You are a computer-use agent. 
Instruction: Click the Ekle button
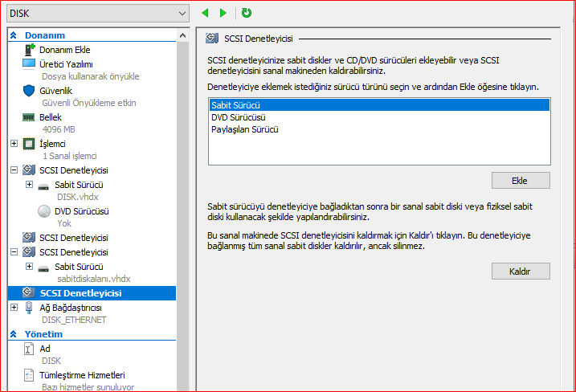[x=521, y=181]
